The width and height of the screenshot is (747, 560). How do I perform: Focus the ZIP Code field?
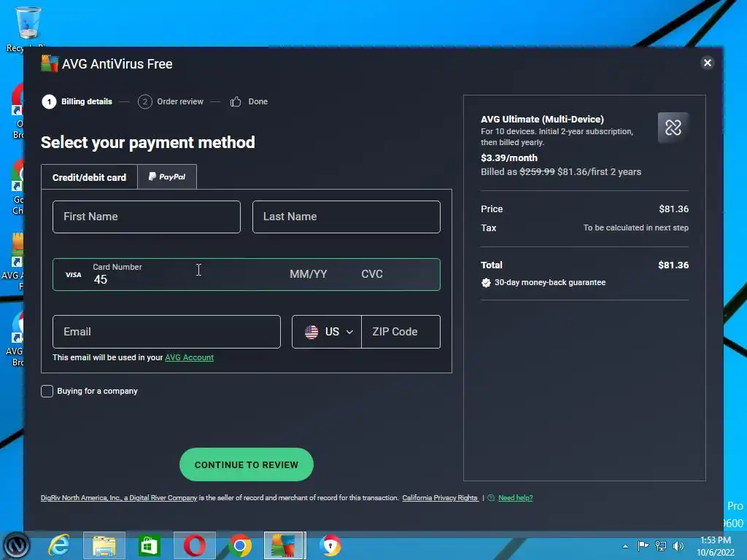coord(400,332)
